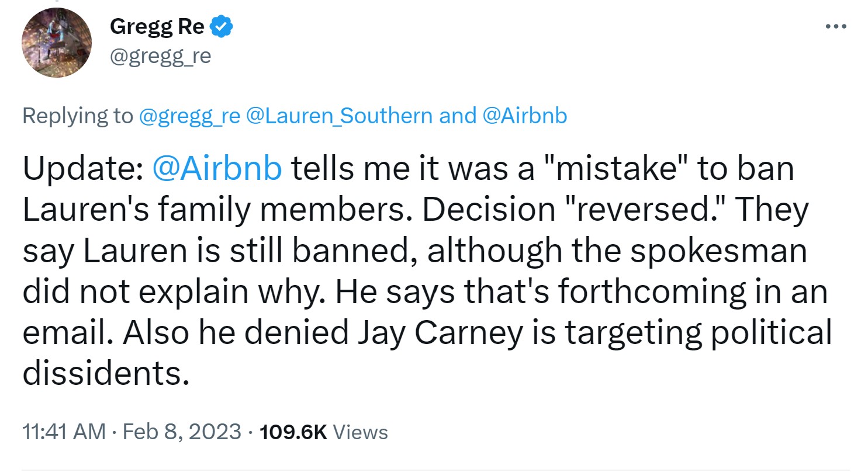Image resolution: width=868 pixels, height=476 pixels.
Task: Click the 11:41 AM timestamp
Action: (x=64, y=432)
